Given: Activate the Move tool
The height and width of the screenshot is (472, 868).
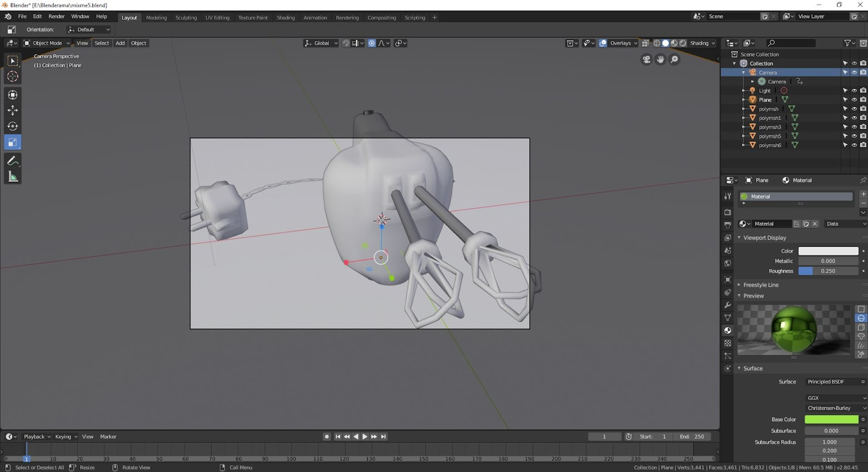Looking at the screenshot, I should tap(12, 110).
